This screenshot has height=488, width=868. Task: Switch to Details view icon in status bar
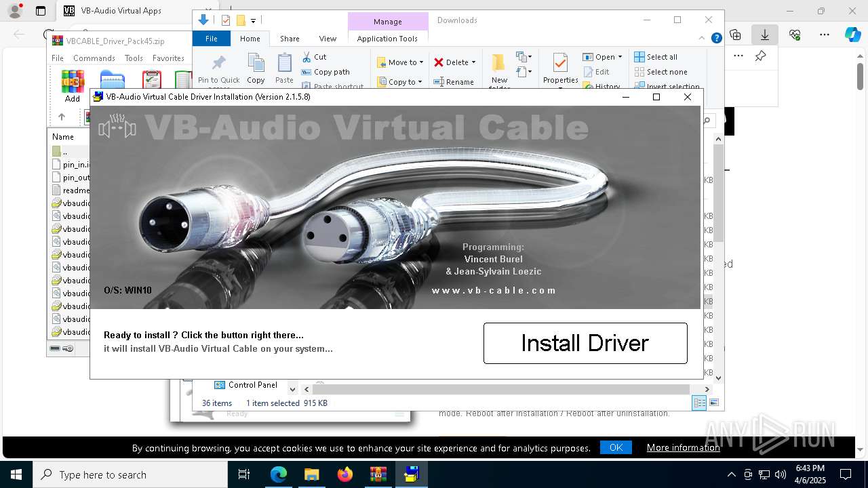[x=699, y=403]
